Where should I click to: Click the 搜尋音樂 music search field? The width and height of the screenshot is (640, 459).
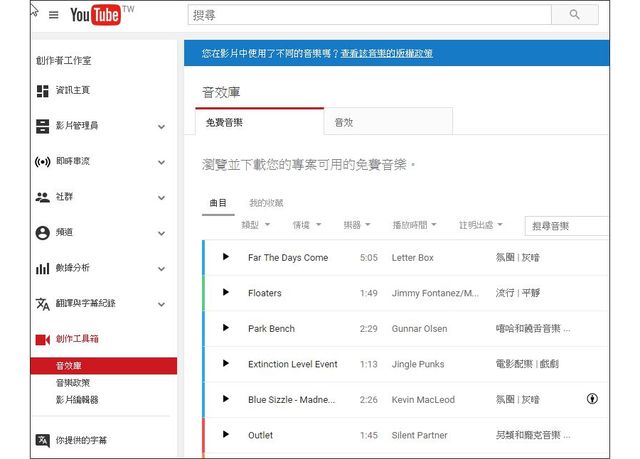(566, 226)
